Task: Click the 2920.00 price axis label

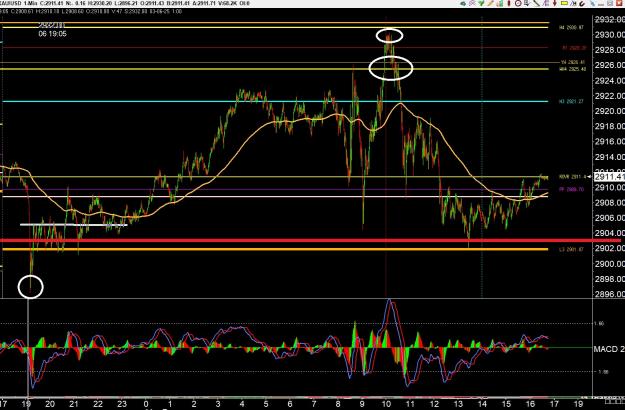Action: (x=609, y=111)
